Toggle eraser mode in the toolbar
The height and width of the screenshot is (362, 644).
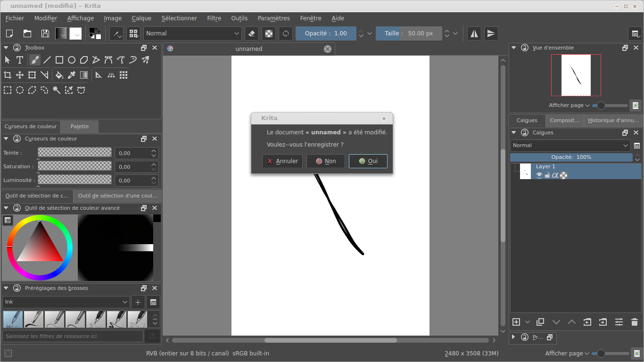click(x=252, y=33)
